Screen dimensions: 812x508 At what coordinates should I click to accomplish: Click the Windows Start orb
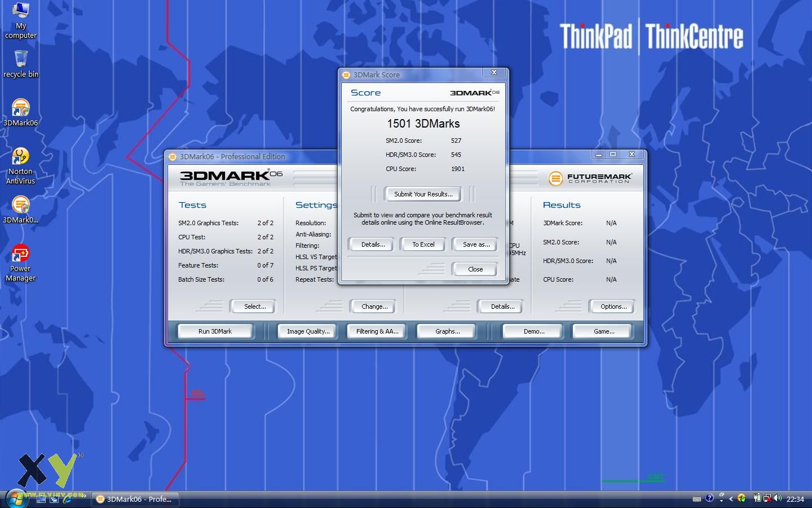tap(16, 498)
